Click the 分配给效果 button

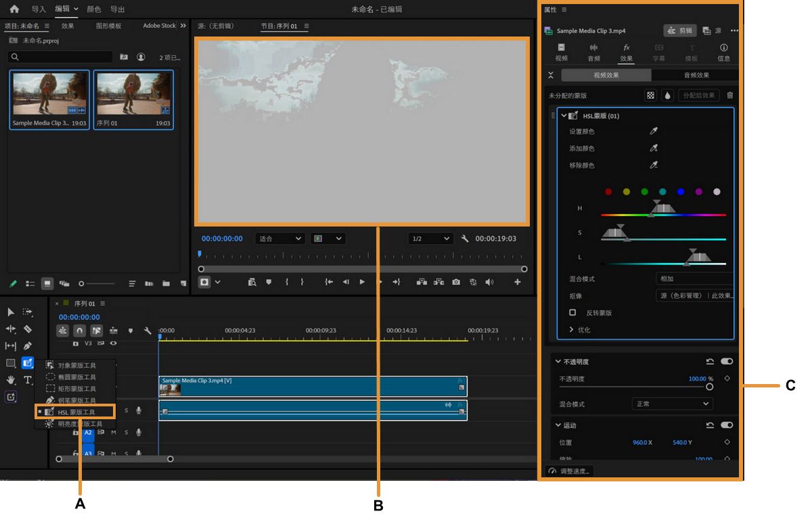(699, 95)
